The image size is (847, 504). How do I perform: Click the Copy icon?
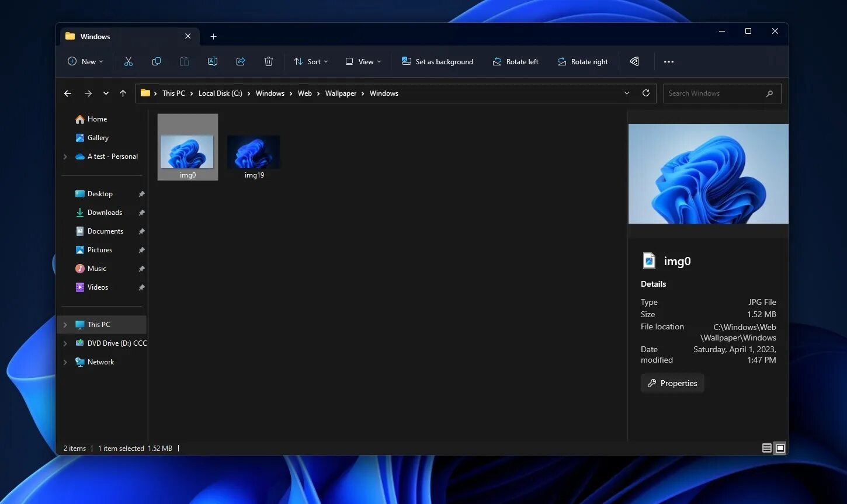[x=157, y=61]
